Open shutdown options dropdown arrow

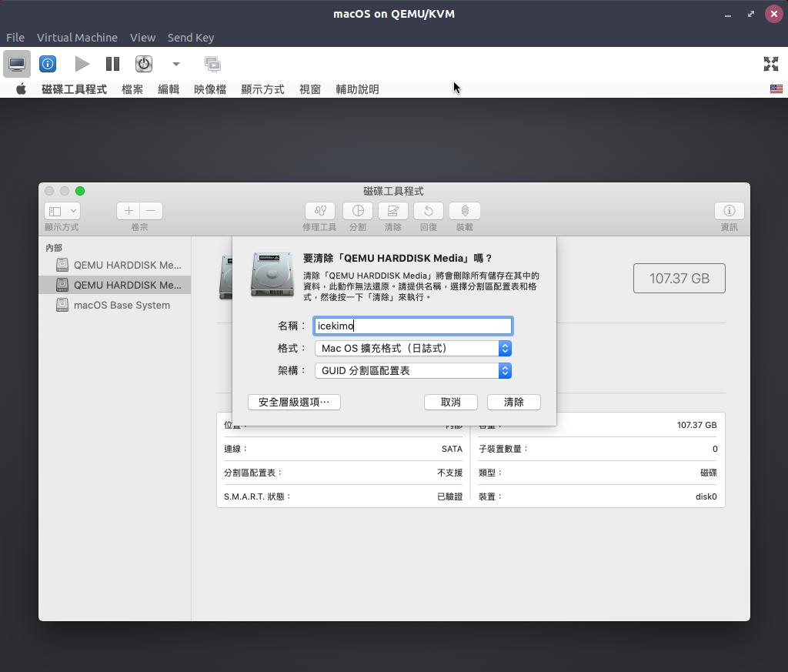[x=176, y=64]
